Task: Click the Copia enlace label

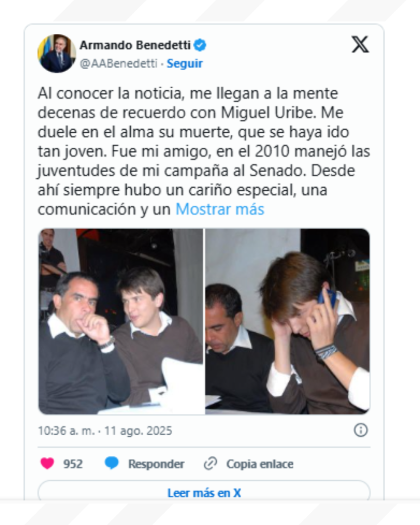Action: 260,463
